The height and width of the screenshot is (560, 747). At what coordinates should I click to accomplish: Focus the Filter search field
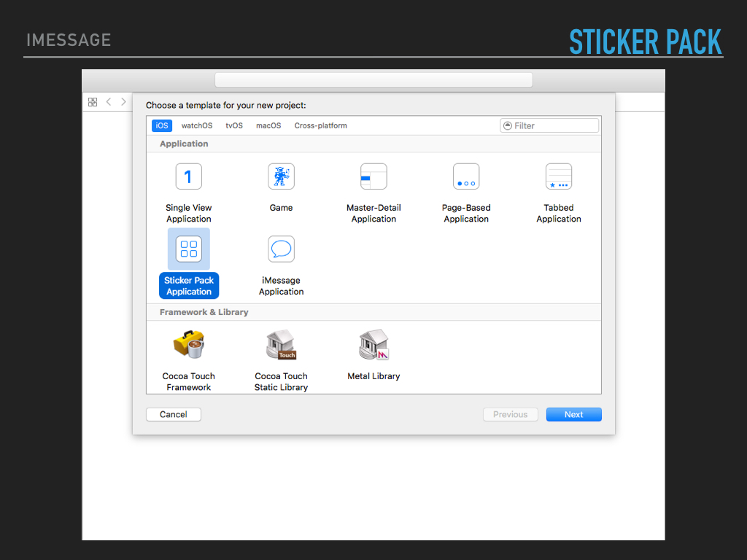pyautogui.click(x=549, y=125)
